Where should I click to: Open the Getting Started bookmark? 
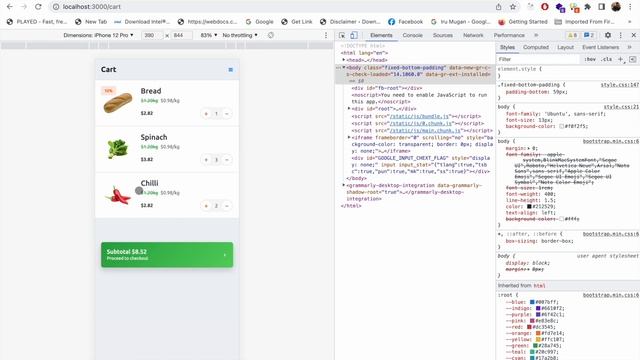[x=524, y=22]
